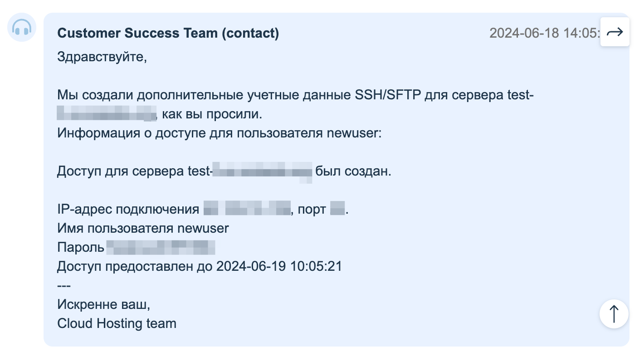The width and height of the screenshot is (644, 352).
Task: Click the Cloud Hosting team signature
Action: [117, 323]
